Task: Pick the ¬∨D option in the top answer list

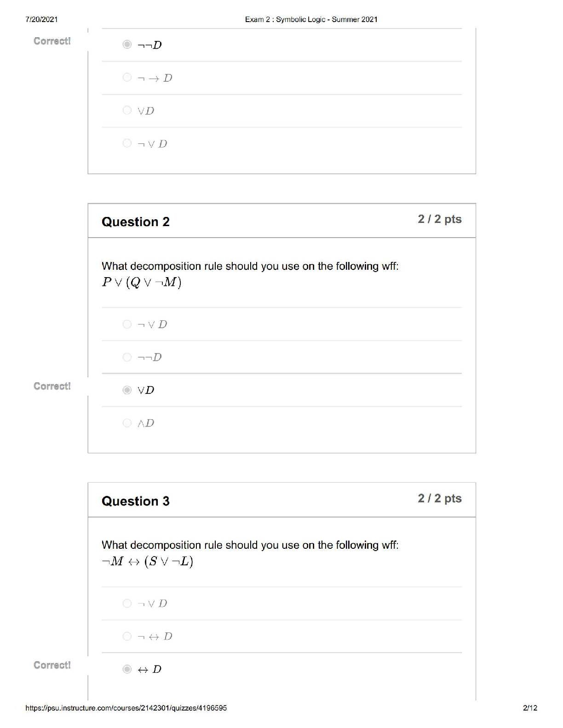Action: click(127, 143)
